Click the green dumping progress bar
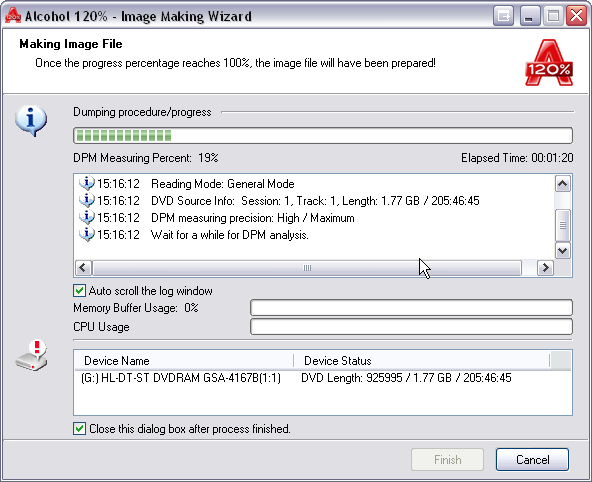 tap(323, 136)
